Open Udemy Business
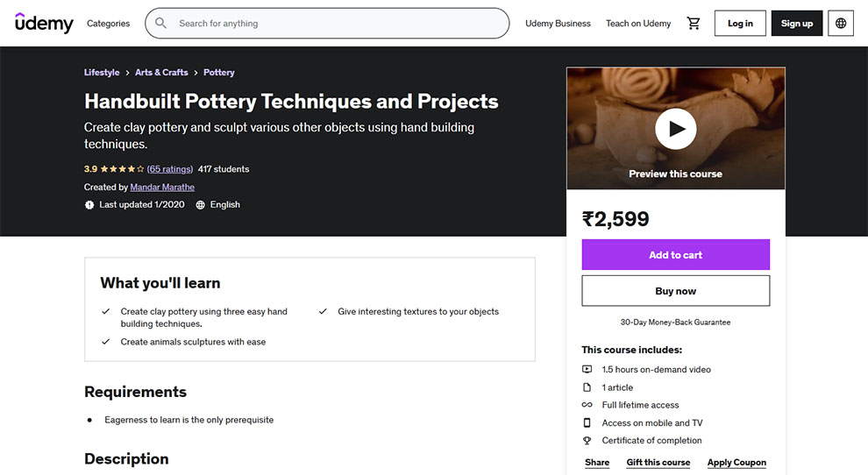868x475 pixels. (558, 24)
